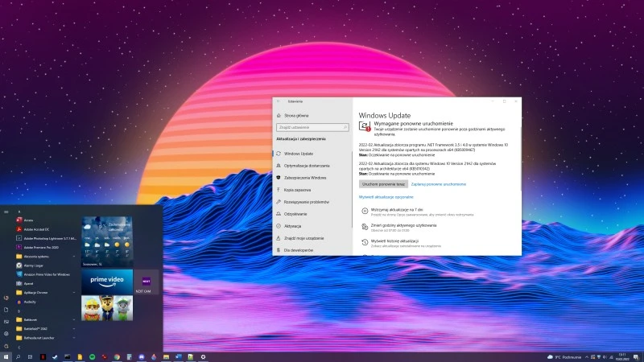Click taskbar weather temperature widget
The height and width of the screenshot is (362, 644).
(564, 357)
